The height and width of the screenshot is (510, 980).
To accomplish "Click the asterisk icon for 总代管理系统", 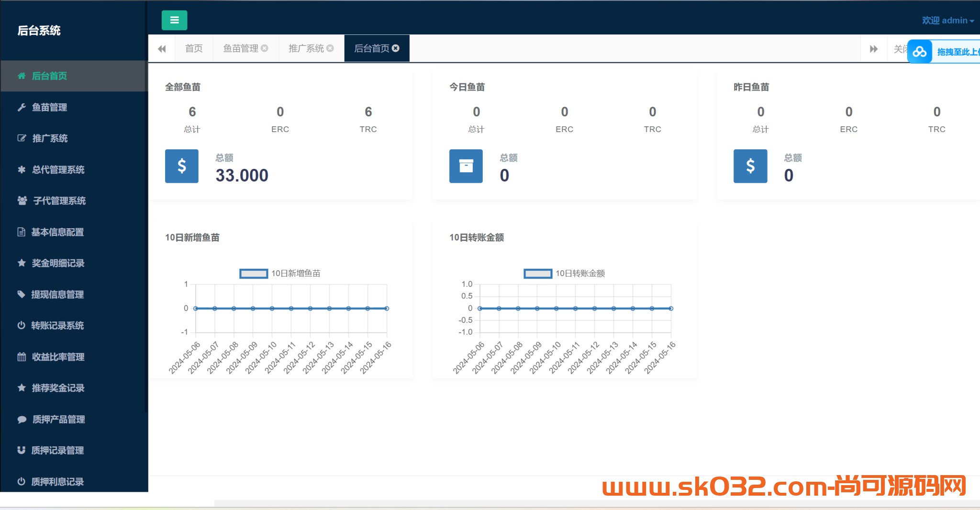I will [x=22, y=169].
